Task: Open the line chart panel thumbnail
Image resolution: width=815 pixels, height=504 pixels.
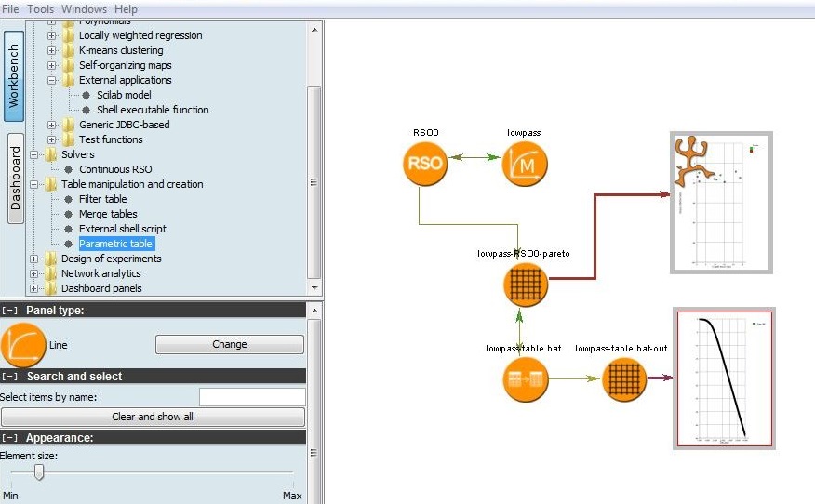Action: pos(725,378)
